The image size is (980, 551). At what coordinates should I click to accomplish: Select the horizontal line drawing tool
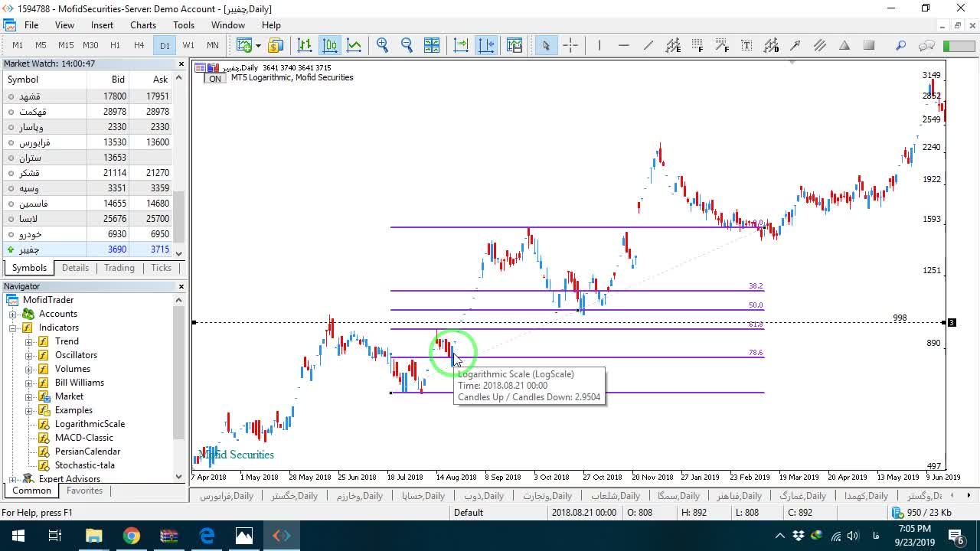coord(624,45)
